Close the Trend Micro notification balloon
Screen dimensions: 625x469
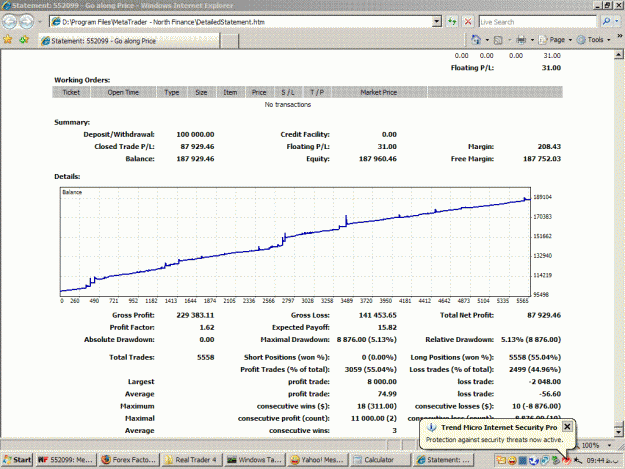click(567, 427)
